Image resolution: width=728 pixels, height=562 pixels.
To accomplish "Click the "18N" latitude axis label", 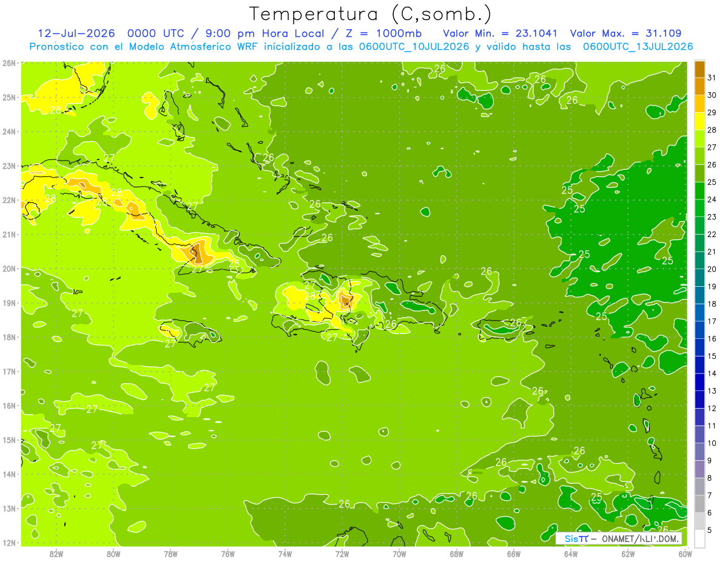I will (x=9, y=337).
